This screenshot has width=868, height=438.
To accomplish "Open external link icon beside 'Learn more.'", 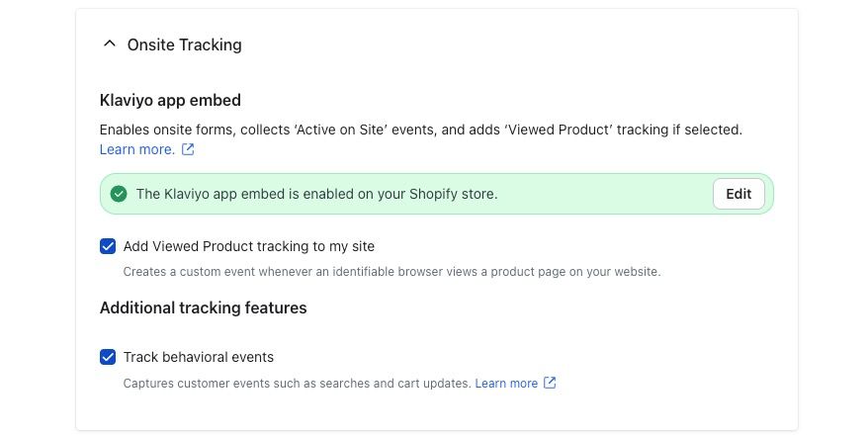I will coord(188,149).
